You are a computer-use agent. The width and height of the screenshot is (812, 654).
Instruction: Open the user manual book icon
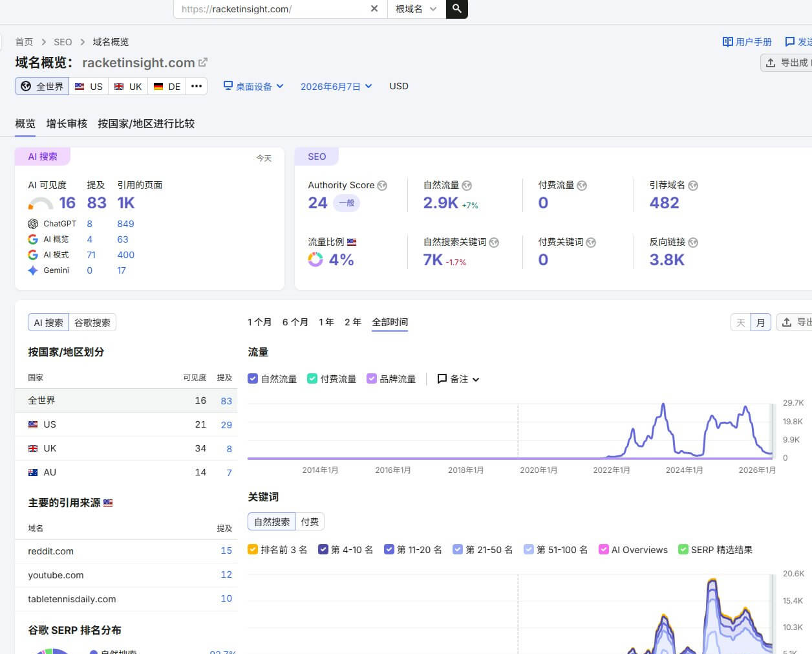(727, 41)
